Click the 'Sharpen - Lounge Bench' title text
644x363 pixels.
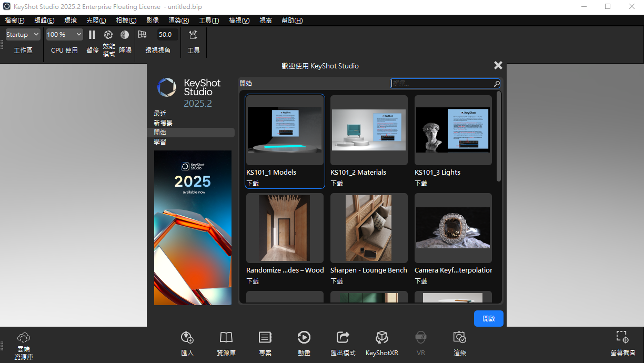coord(369,270)
